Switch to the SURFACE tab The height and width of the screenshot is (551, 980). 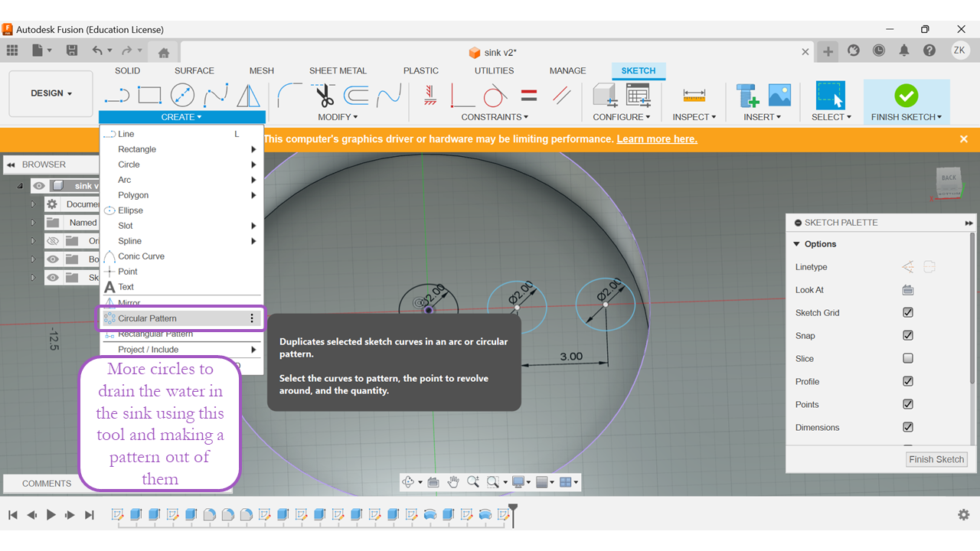(194, 70)
